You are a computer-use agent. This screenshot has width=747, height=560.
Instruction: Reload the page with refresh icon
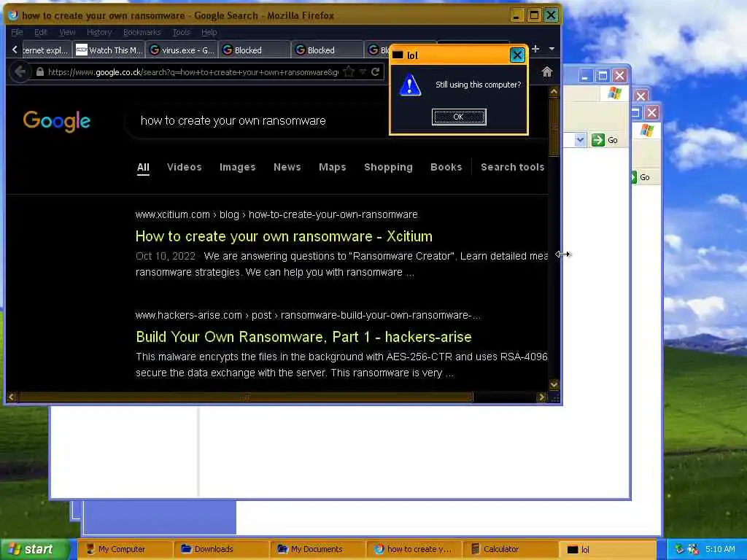pyautogui.click(x=376, y=72)
